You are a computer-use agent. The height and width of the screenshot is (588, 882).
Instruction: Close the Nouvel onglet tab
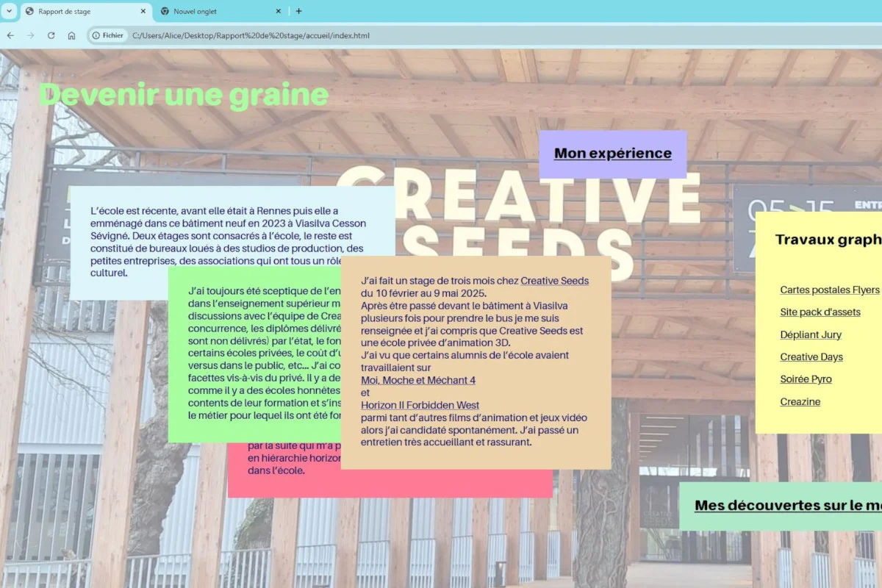coord(279,11)
